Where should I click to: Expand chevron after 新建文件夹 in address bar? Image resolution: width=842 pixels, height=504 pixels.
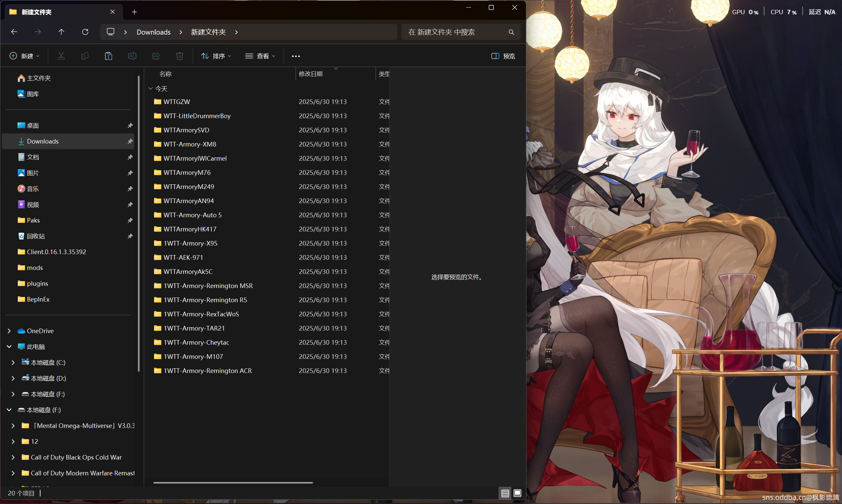[236, 32]
